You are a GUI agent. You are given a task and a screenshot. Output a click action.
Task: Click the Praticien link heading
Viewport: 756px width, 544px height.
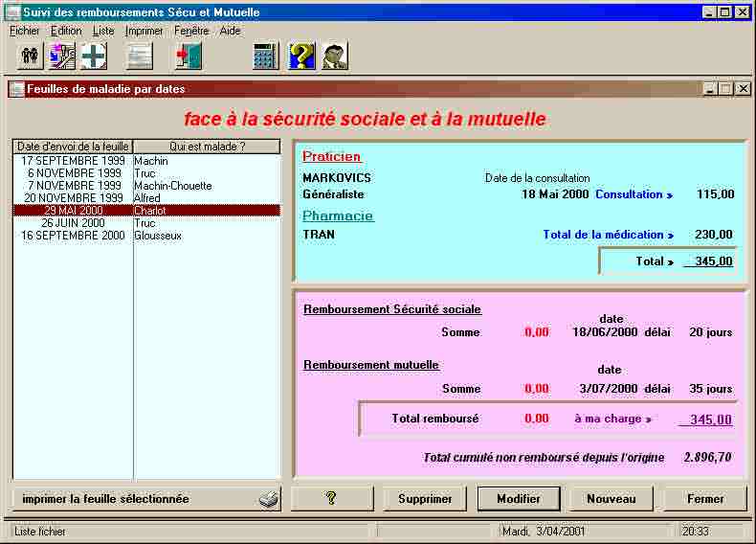[332, 156]
